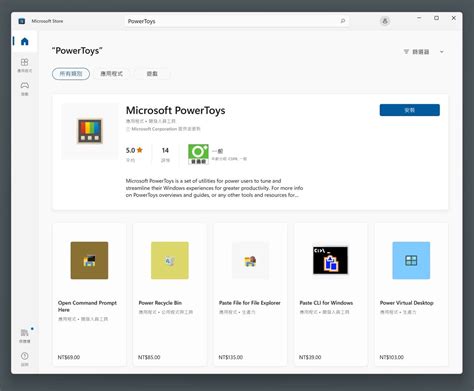
Task: Open the Open Command Prompt Here title
Action: coord(87,306)
